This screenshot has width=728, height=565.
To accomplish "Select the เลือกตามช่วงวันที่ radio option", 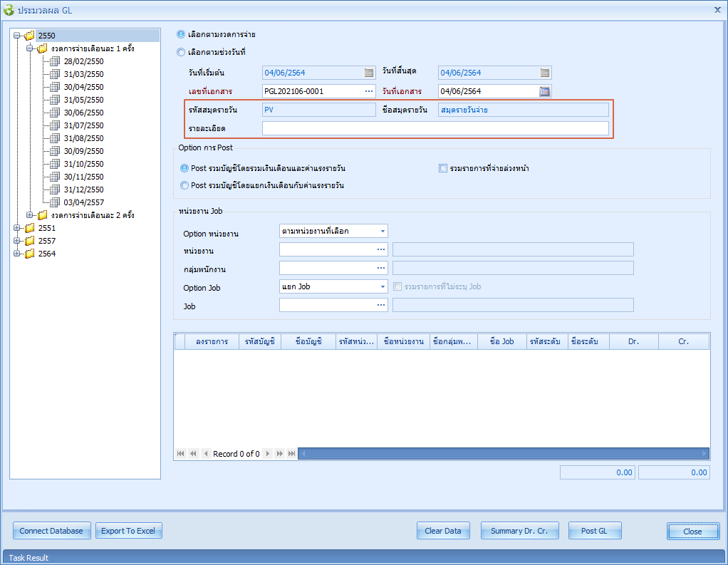I will [x=181, y=53].
